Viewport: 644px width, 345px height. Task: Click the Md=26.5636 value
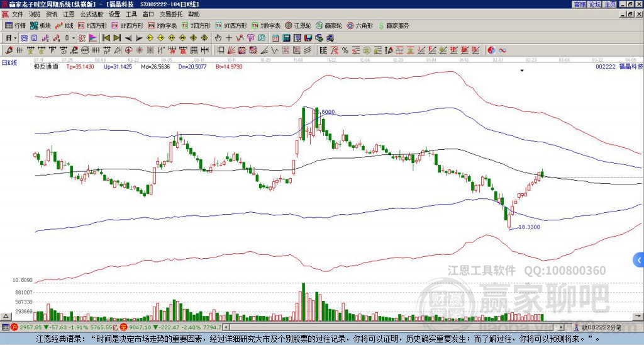click(155, 66)
